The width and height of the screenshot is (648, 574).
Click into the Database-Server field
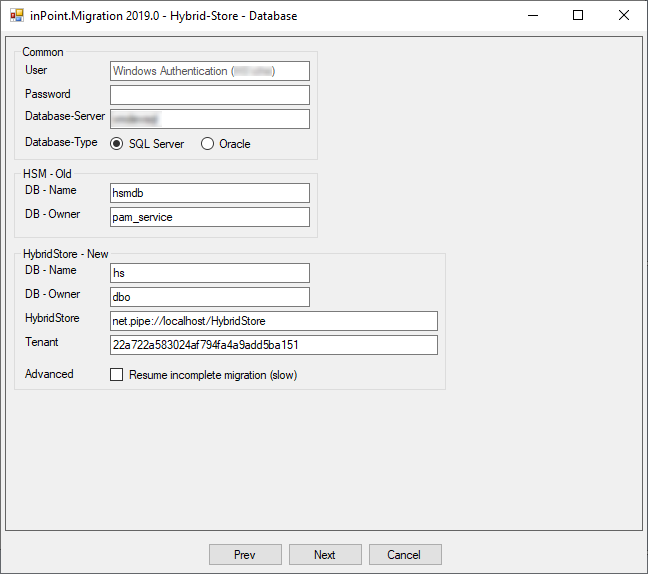coord(210,119)
